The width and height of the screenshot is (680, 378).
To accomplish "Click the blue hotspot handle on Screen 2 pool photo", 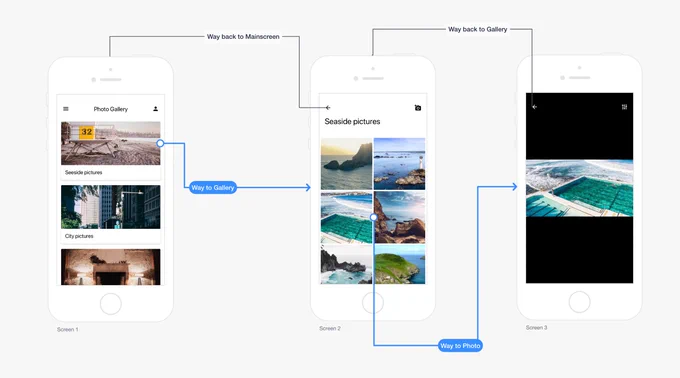I will tap(373, 217).
